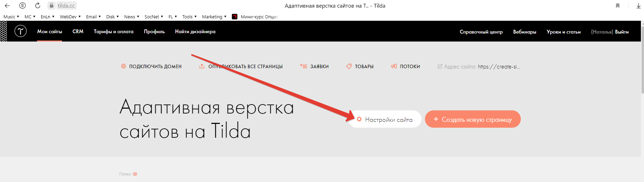Click Выйти to log out
The width and height of the screenshot is (644, 182).
[x=622, y=32]
